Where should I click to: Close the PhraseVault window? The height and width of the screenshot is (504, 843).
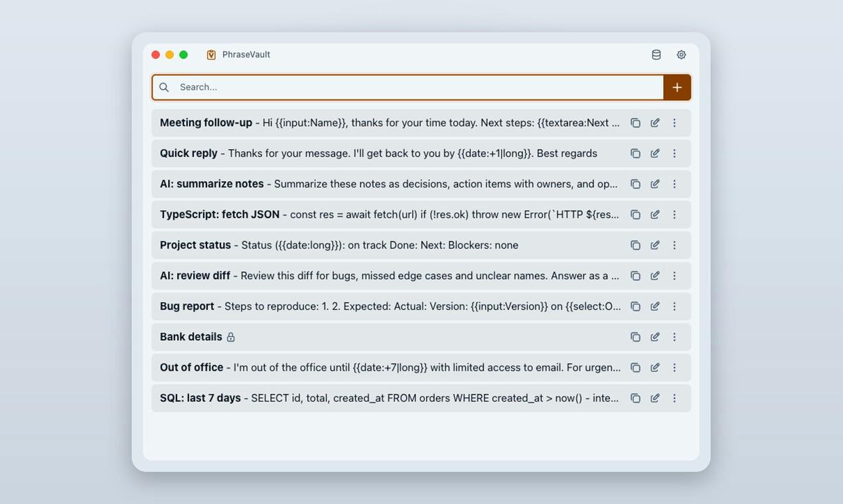pyautogui.click(x=156, y=55)
